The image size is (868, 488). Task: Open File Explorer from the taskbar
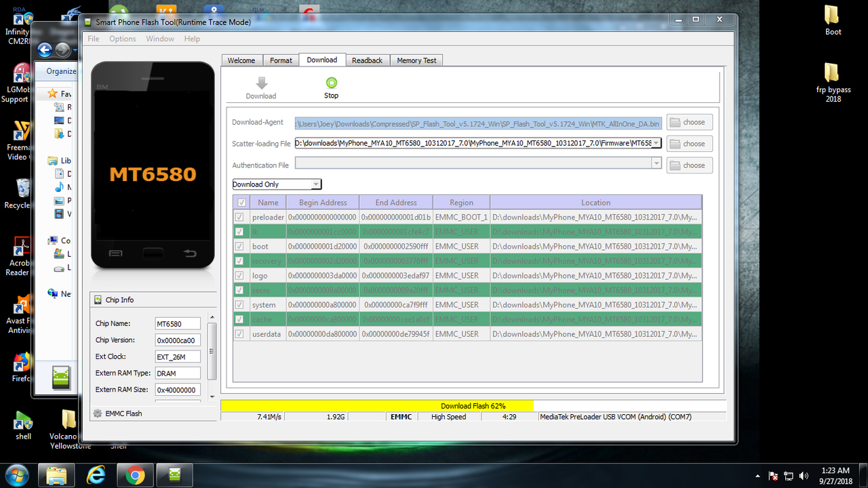(56, 476)
